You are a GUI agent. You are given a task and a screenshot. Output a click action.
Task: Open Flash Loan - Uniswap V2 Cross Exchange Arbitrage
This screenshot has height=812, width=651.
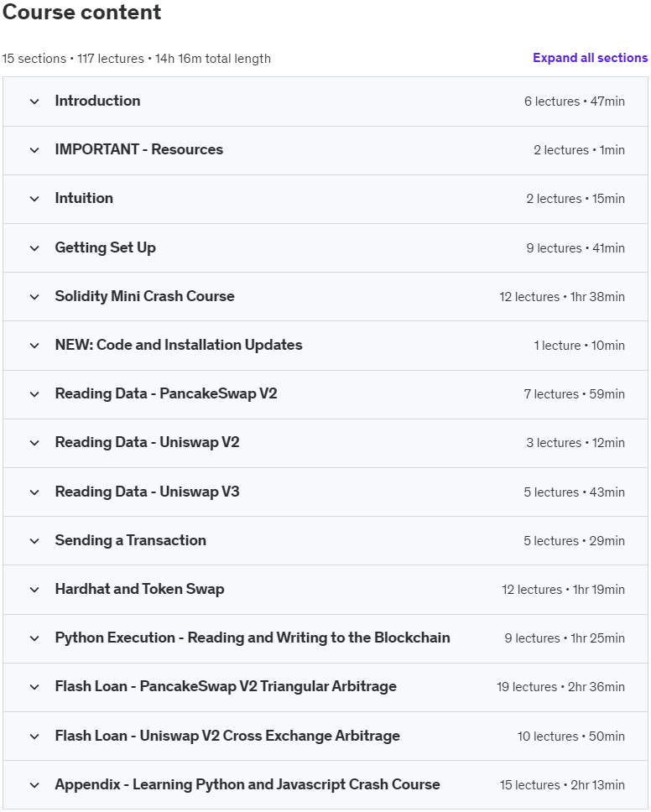click(227, 736)
